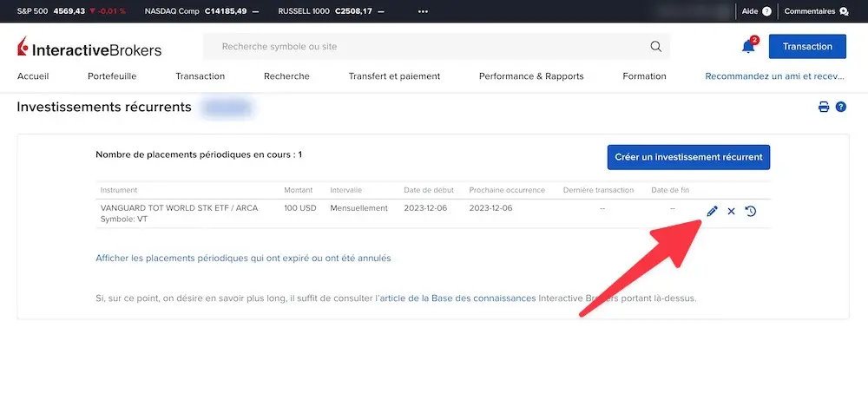Click the pencil edit icon for VT investment

[x=712, y=211]
